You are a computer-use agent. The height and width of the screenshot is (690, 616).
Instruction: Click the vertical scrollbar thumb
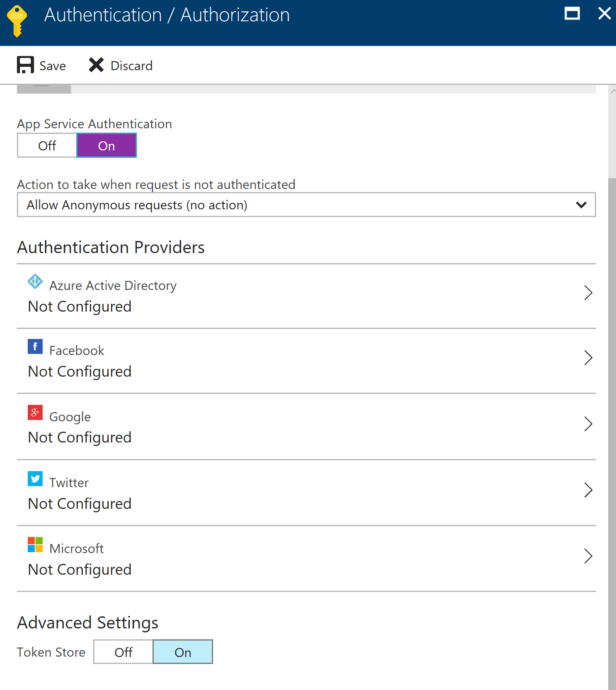click(612, 433)
